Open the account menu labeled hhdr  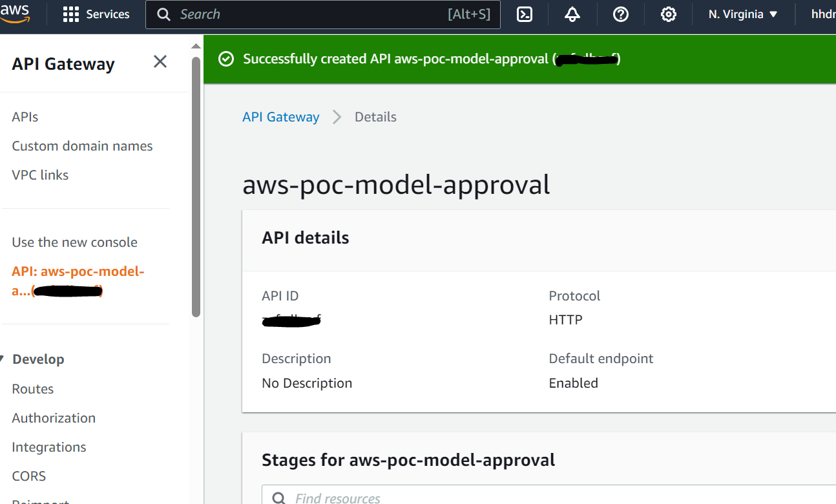pos(824,14)
